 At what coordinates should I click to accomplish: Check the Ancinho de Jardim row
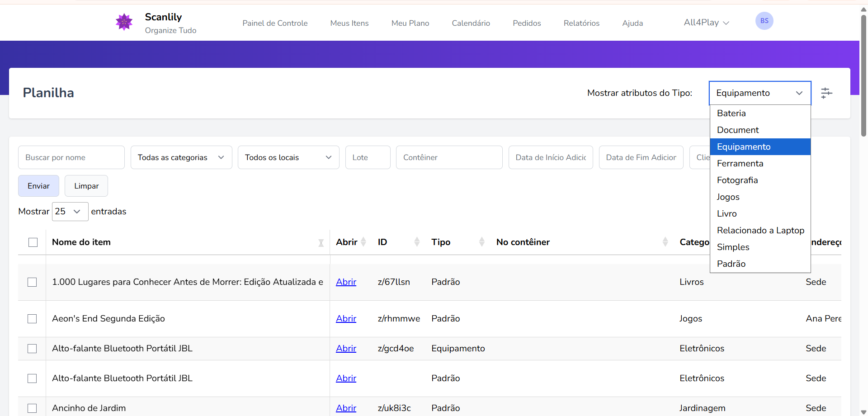coord(32,408)
